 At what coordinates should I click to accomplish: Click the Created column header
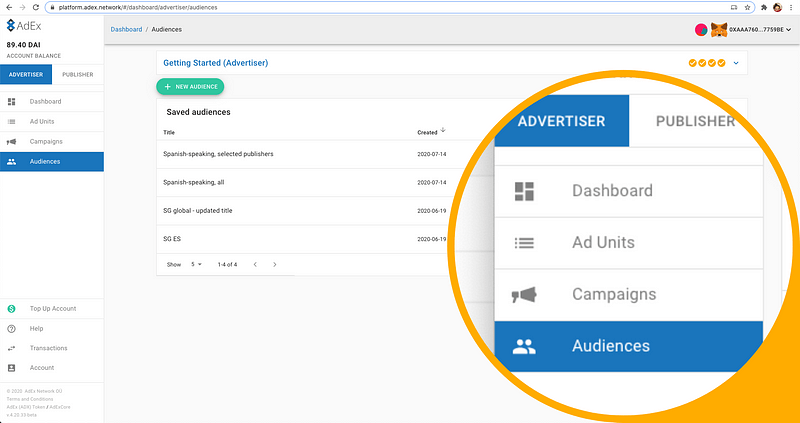click(x=427, y=132)
